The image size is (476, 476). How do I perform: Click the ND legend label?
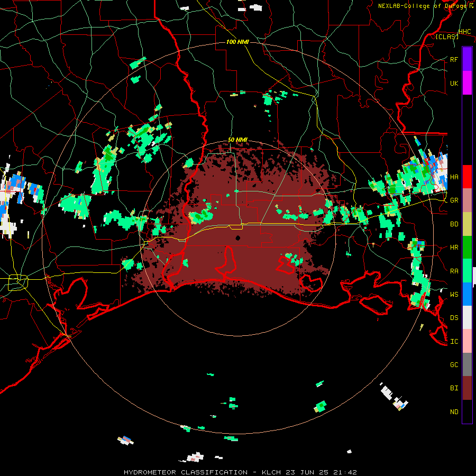454,412
